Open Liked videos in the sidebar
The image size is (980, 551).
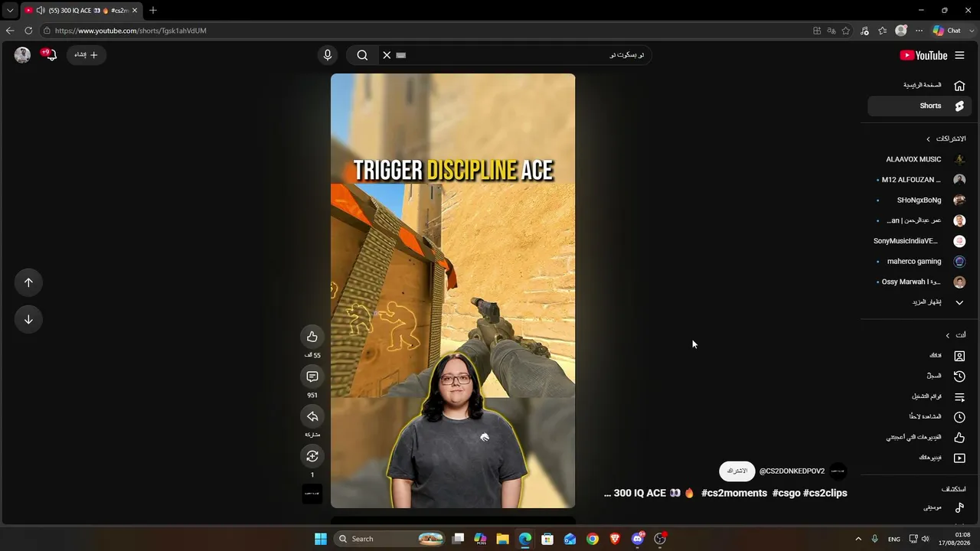pos(920,437)
